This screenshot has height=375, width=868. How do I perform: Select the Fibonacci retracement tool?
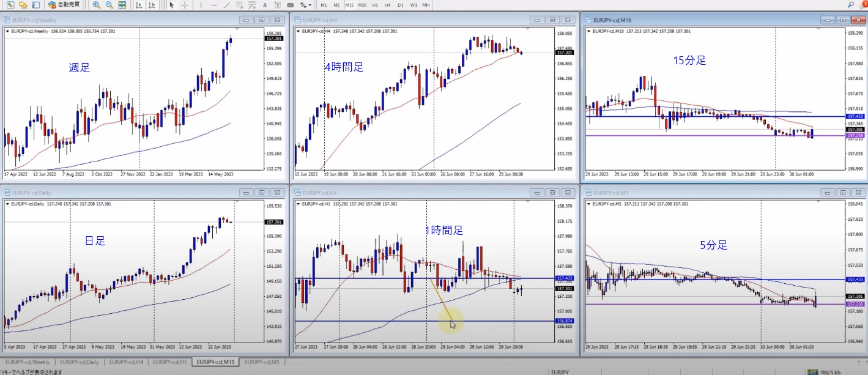[252, 5]
